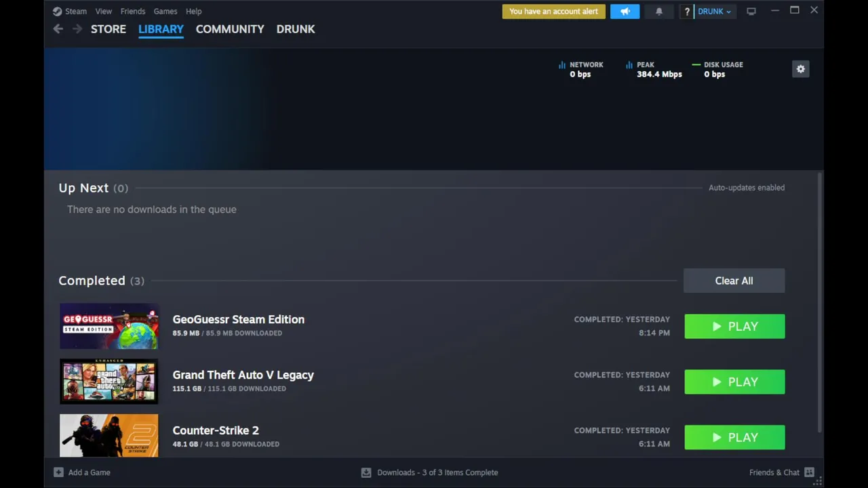This screenshot has width=868, height=488.
Task: Click the account alert banner
Action: 553,12
